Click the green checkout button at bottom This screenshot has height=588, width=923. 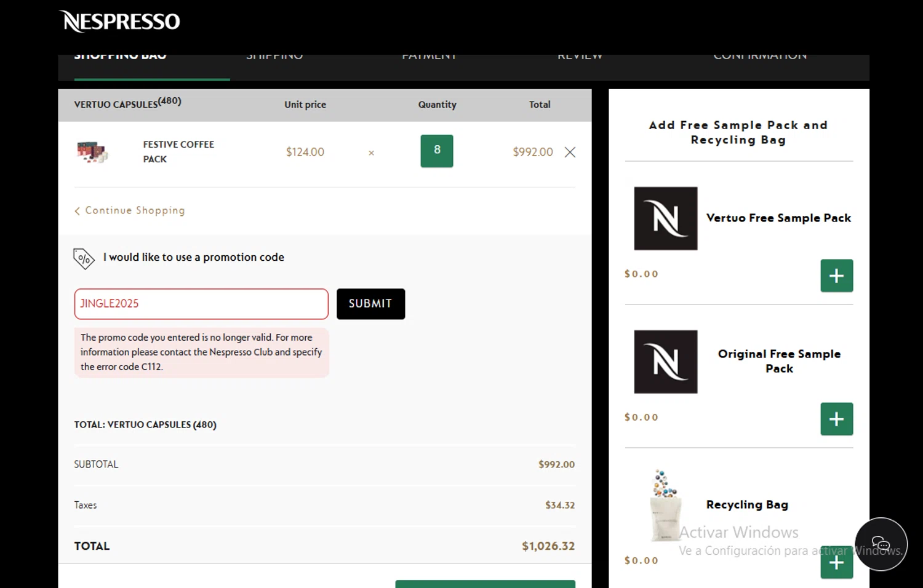485,584
